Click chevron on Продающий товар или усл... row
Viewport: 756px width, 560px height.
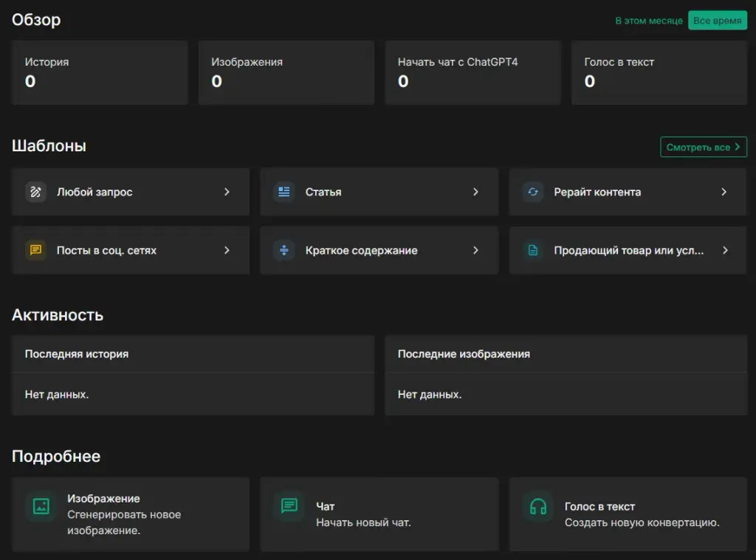pos(725,250)
